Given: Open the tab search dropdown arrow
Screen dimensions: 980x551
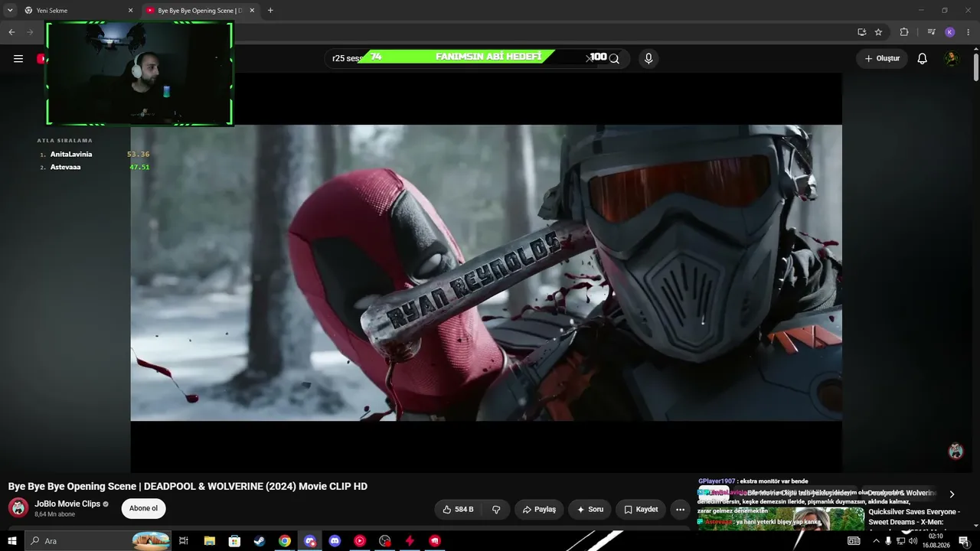Looking at the screenshot, I should pos(10,11).
